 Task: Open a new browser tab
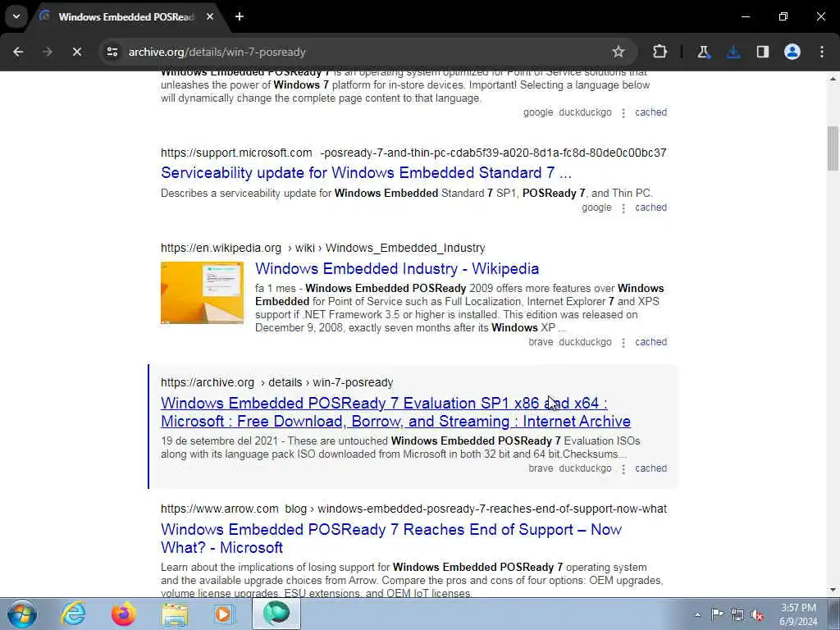(240, 16)
